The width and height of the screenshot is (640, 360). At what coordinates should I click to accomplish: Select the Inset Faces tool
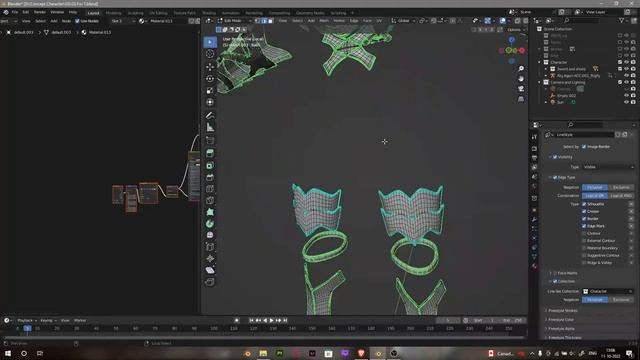click(210, 165)
